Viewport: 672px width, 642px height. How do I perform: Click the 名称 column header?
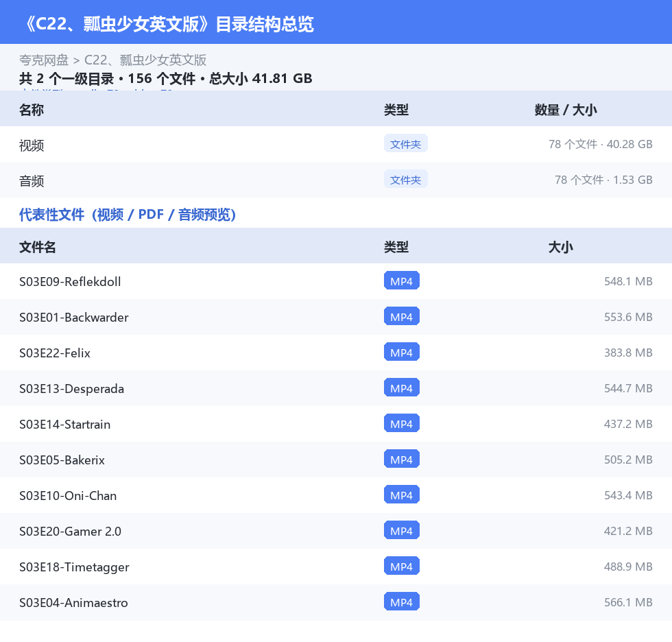click(32, 110)
